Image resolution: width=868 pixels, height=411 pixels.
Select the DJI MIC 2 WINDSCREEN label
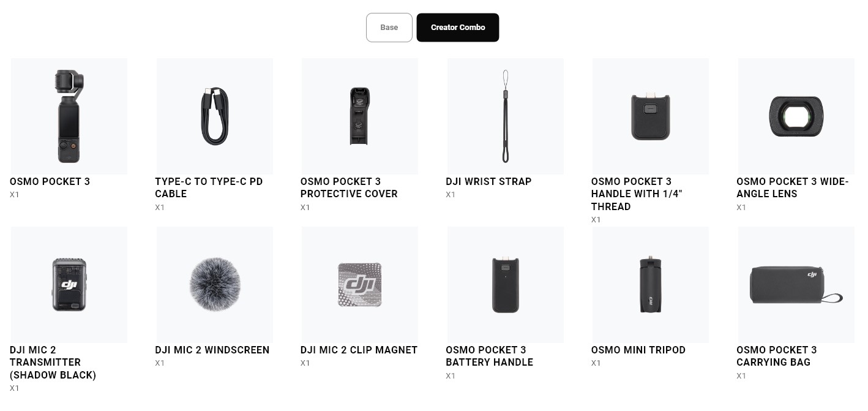click(x=212, y=350)
